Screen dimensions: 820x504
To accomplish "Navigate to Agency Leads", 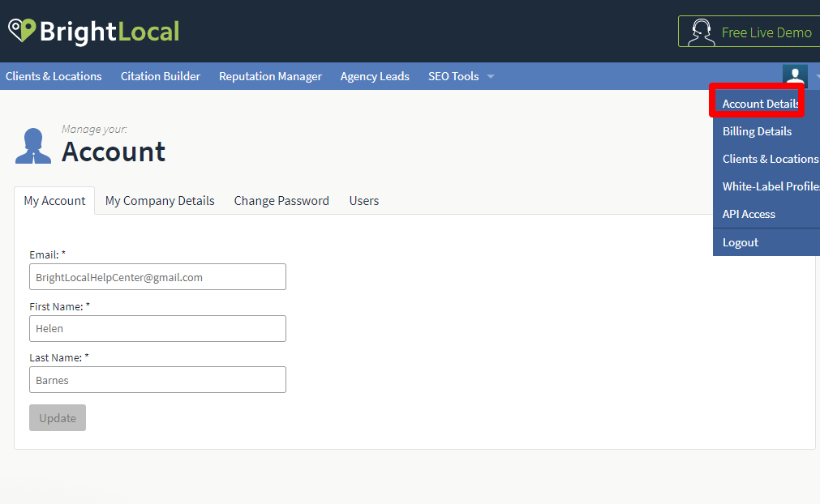I will click(375, 76).
